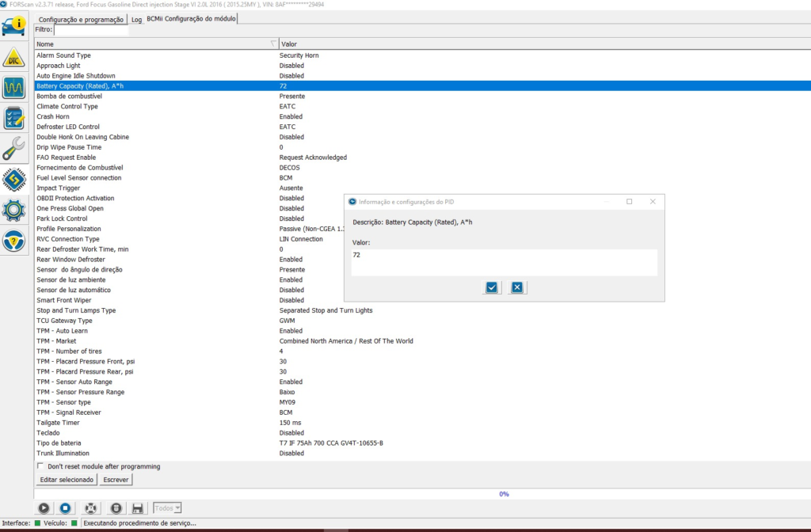Viewport: 811px width, 532px height.
Task: Click the 0% progress bar
Action: pos(423,494)
